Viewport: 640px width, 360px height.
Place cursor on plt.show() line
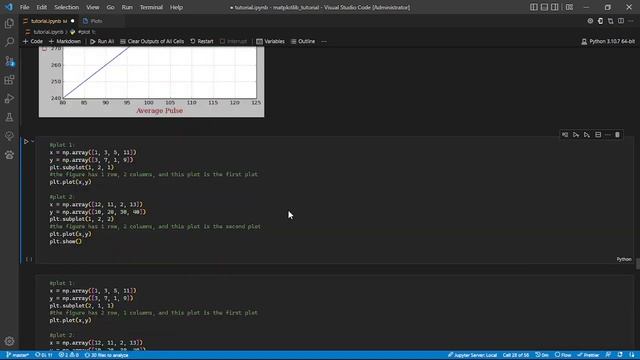(x=66, y=242)
